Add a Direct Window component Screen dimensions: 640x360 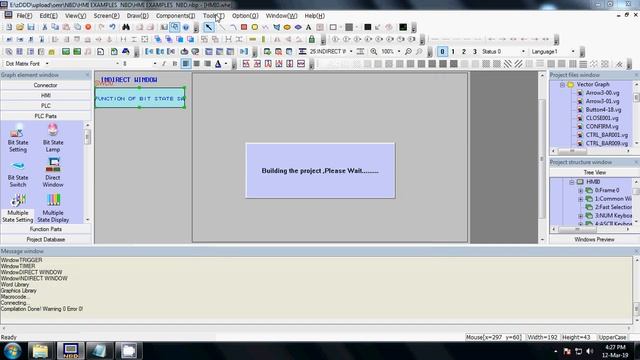pyautogui.click(x=53, y=173)
